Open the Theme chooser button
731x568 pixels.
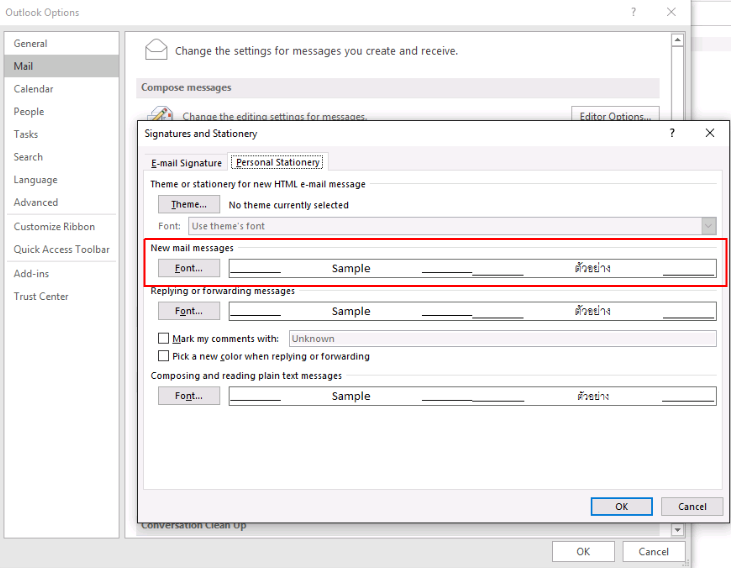click(x=188, y=204)
